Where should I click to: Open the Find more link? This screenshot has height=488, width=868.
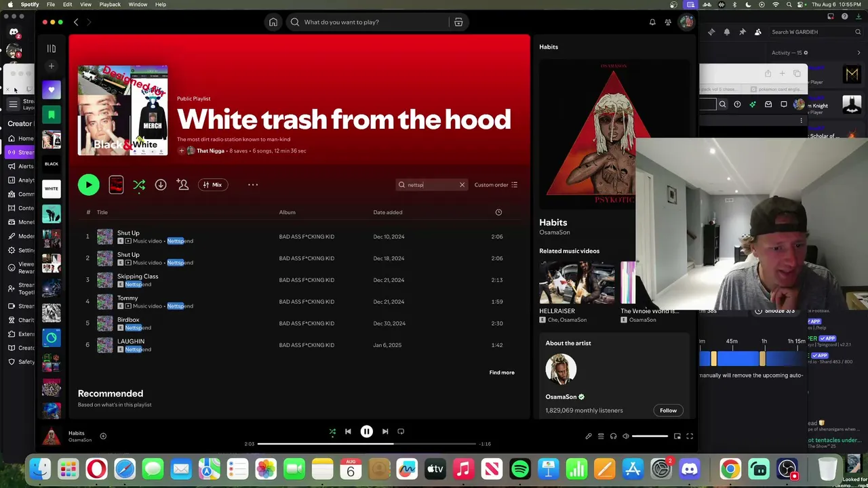click(x=502, y=372)
